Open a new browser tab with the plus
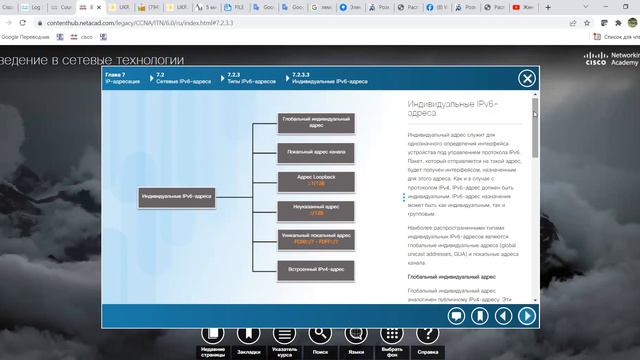This screenshot has width=640, height=360. (x=548, y=7)
